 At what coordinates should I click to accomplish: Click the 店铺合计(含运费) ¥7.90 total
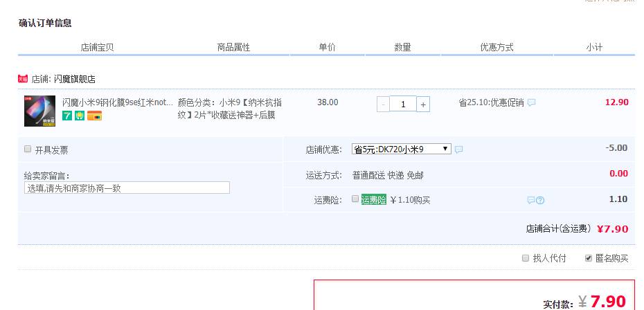tap(577, 229)
